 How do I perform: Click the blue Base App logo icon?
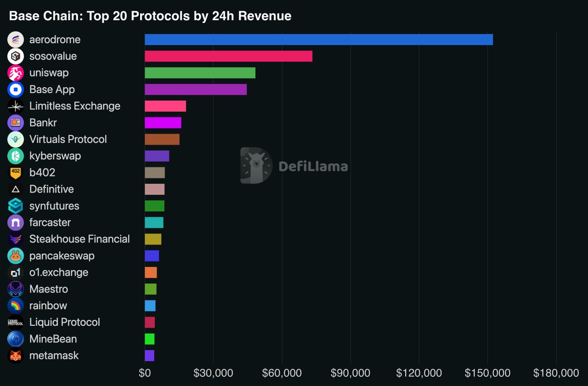[16, 90]
